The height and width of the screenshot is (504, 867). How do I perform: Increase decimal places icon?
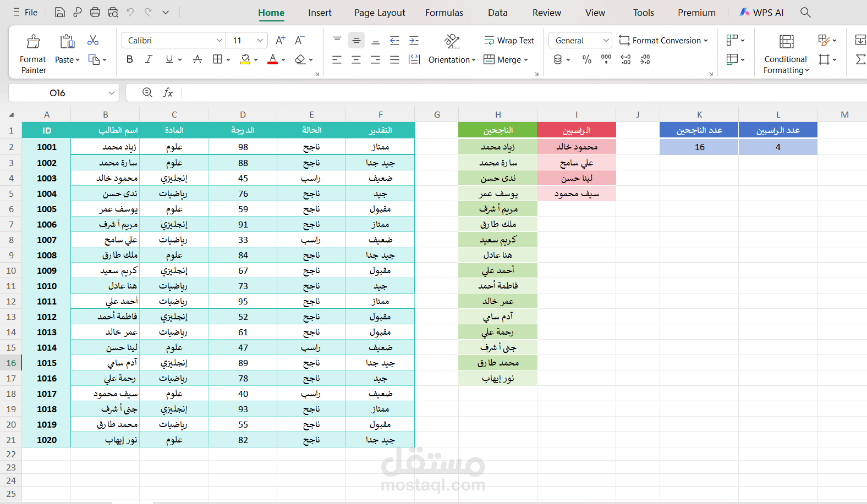pyautogui.click(x=625, y=59)
